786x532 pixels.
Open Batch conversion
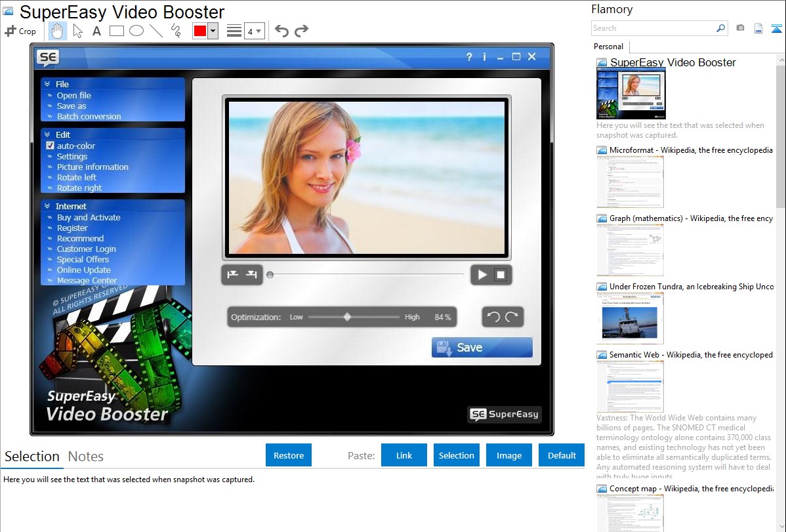(89, 116)
